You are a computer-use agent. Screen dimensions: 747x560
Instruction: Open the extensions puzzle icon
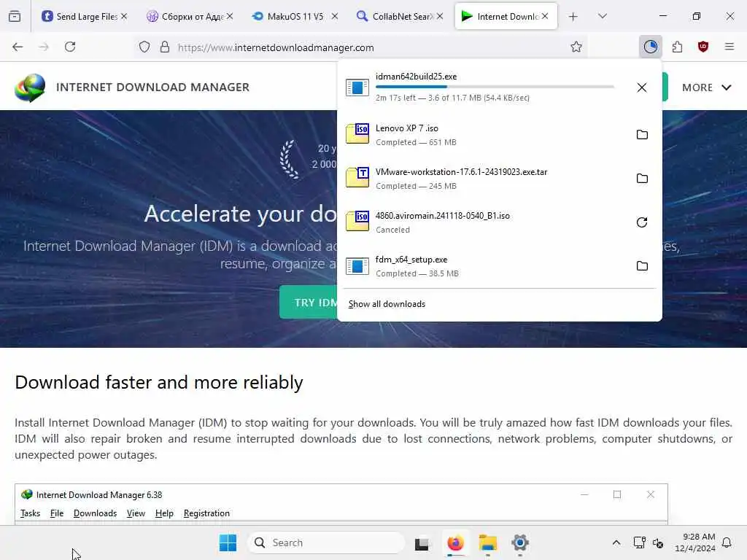pyautogui.click(x=677, y=47)
